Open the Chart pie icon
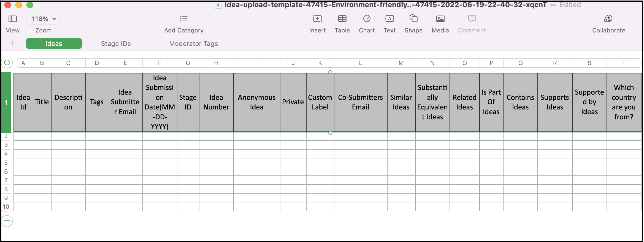The width and height of the screenshot is (644, 242). pos(367,19)
